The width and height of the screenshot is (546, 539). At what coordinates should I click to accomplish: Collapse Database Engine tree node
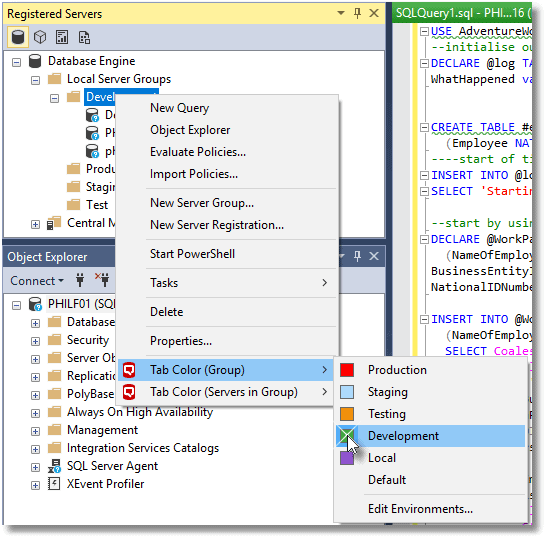[16, 63]
